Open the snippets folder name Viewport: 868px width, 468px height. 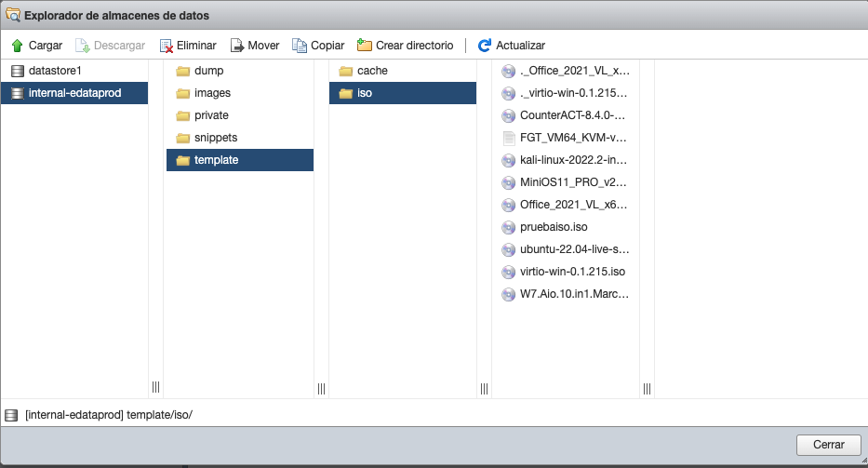click(216, 138)
